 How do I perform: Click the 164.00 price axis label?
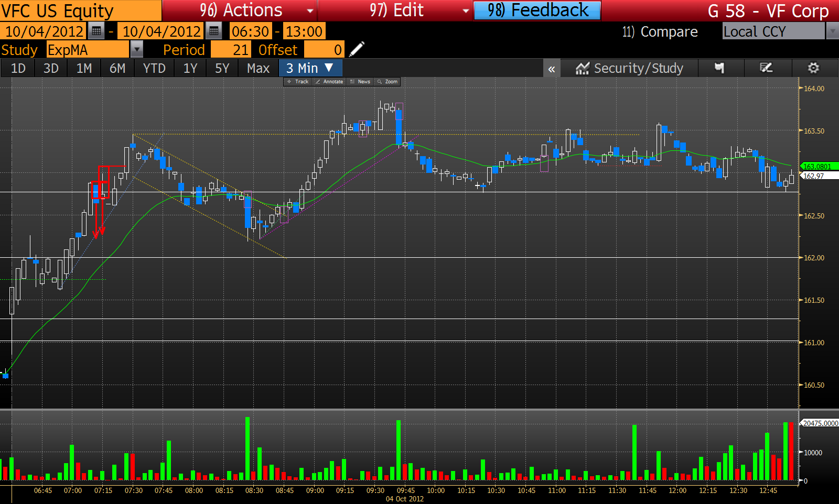pos(814,89)
